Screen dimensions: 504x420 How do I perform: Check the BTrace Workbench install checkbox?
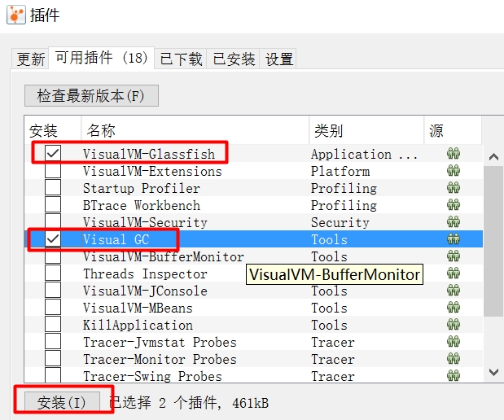click(x=53, y=204)
